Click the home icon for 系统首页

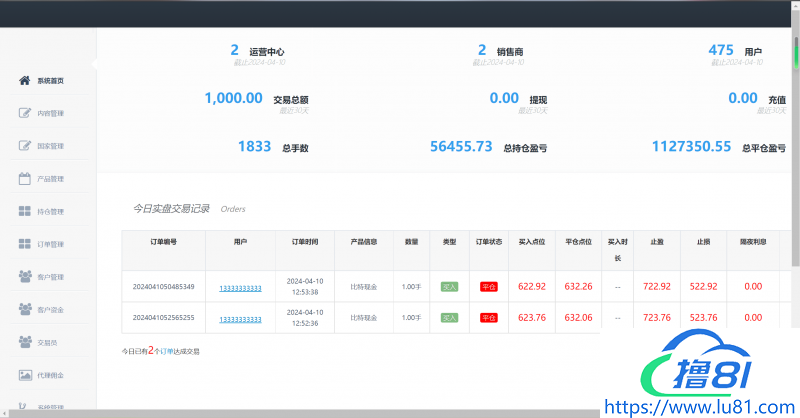coord(25,80)
